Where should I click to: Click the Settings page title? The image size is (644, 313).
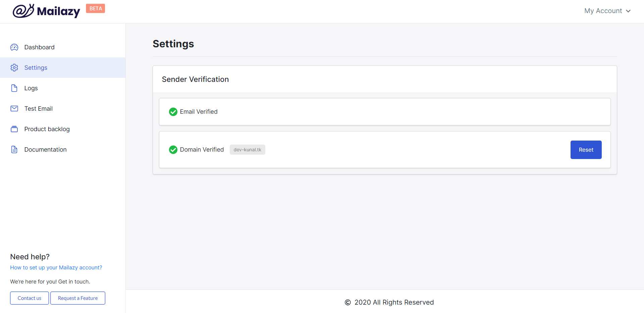pyautogui.click(x=173, y=44)
